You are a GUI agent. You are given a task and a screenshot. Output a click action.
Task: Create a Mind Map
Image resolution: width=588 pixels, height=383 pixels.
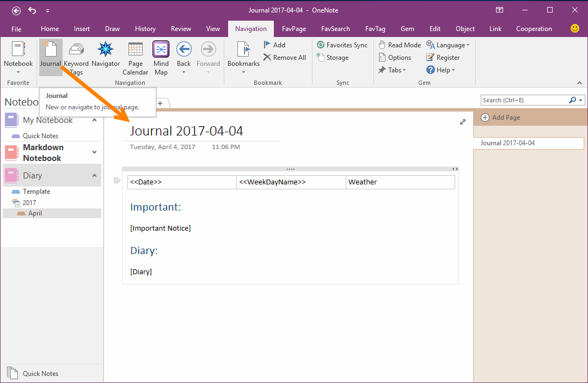tap(161, 57)
